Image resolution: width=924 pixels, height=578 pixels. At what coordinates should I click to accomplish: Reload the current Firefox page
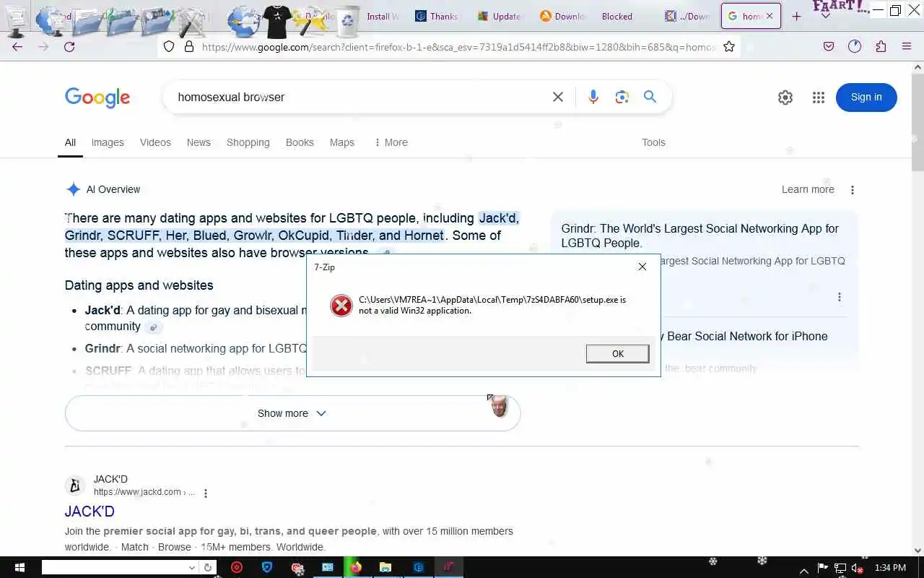[69, 46]
